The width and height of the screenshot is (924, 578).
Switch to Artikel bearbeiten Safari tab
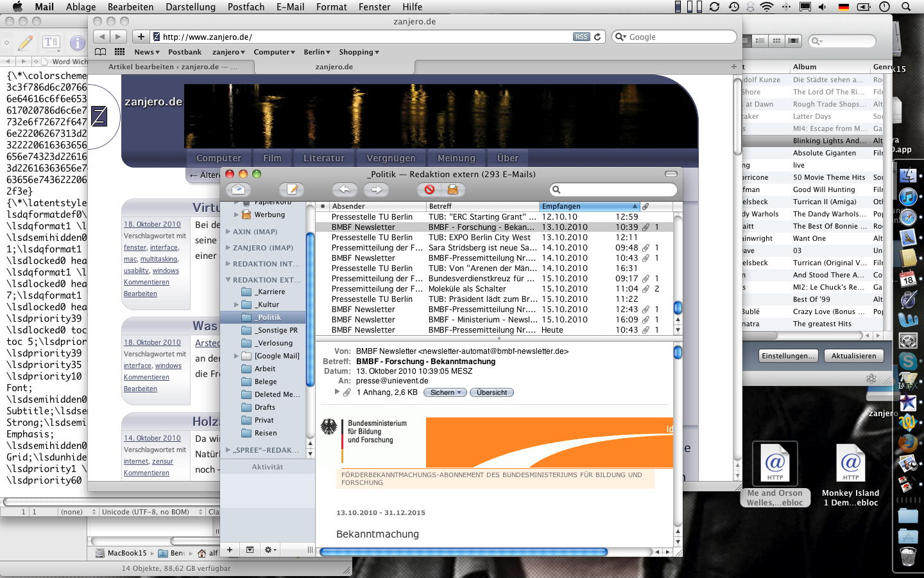pos(172,67)
